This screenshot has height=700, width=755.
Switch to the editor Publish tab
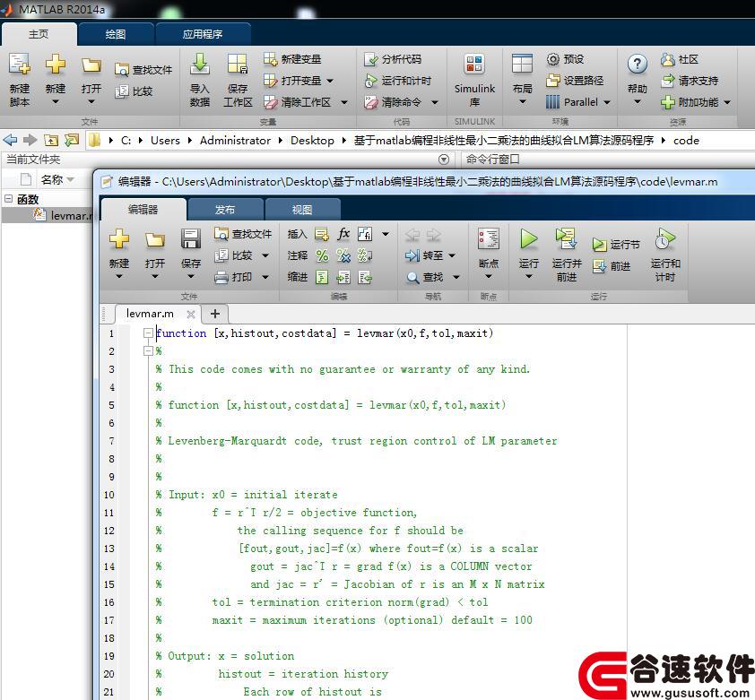225,210
